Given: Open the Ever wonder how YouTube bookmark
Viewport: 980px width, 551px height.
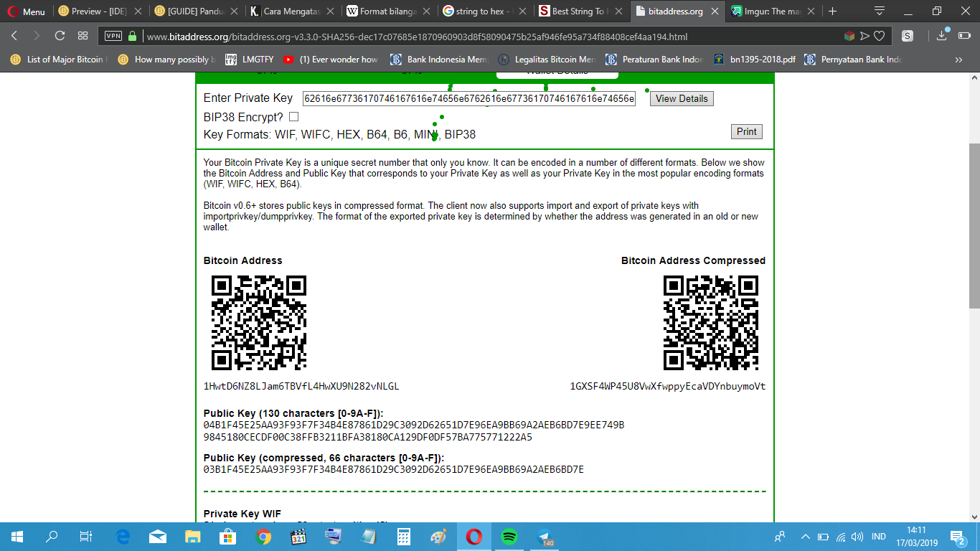Looking at the screenshot, I should click(x=331, y=60).
